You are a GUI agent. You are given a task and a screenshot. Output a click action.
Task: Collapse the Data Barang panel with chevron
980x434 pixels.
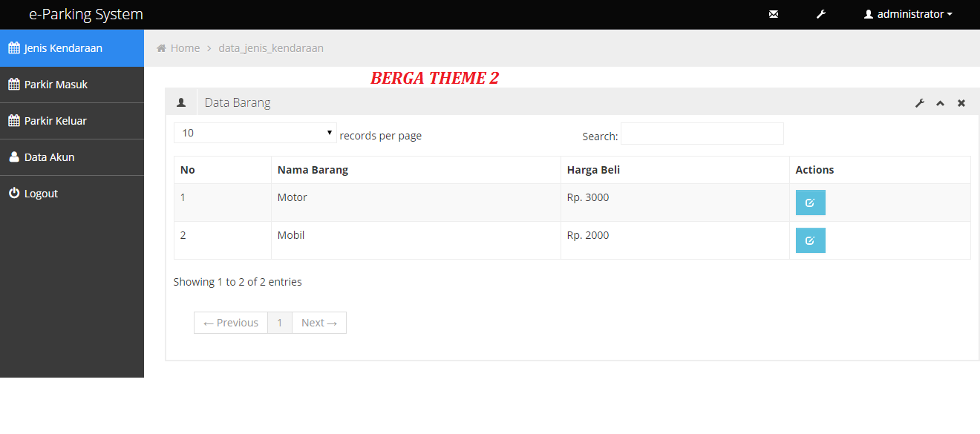[941, 103]
